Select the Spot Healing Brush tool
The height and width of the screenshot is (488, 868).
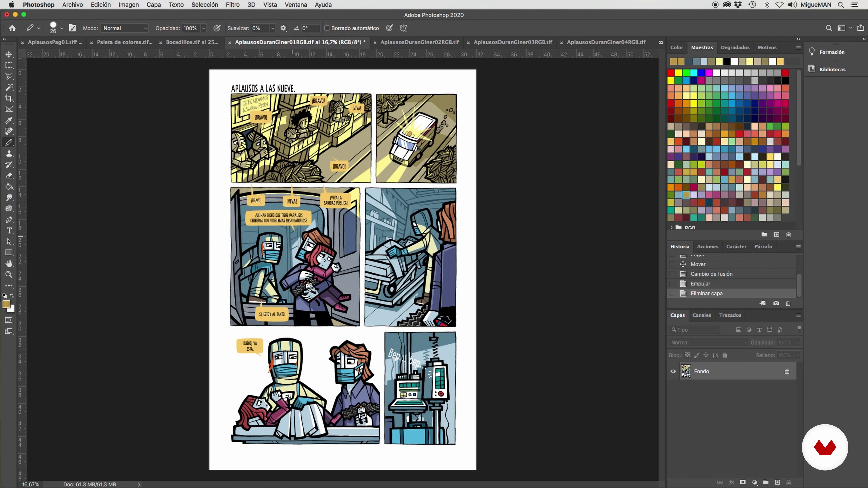pyautogui.click(x=9, y=131)
